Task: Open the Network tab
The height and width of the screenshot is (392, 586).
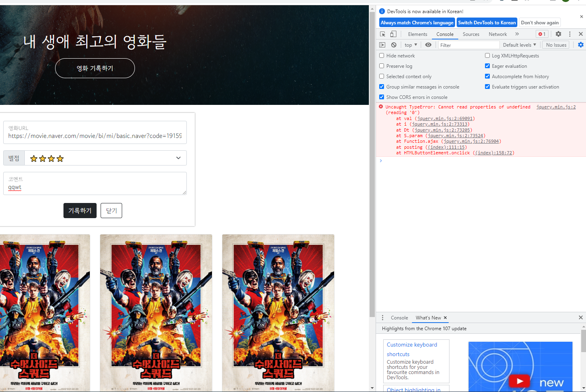Action: point(498,34)
